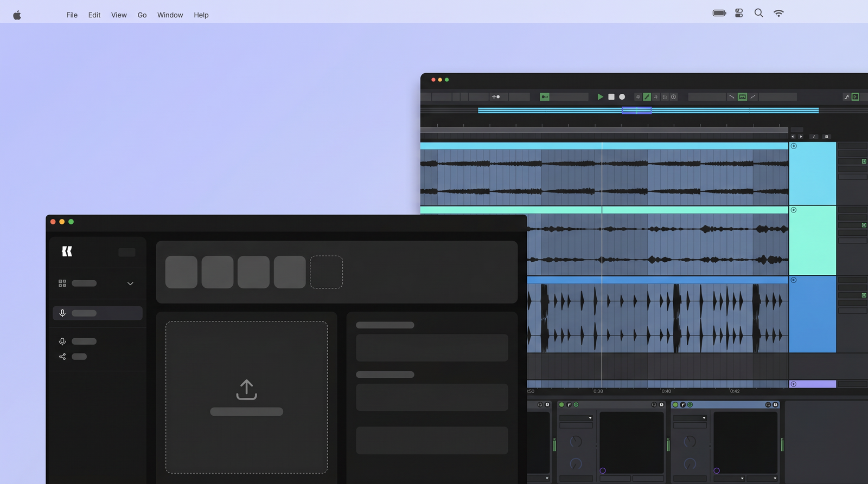Click the small square button right of f

click(x=826, y=137)
